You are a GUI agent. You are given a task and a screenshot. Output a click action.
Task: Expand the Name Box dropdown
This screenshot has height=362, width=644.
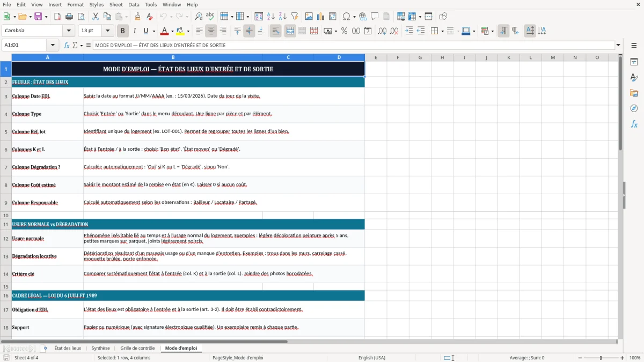(x=53, y=46)
